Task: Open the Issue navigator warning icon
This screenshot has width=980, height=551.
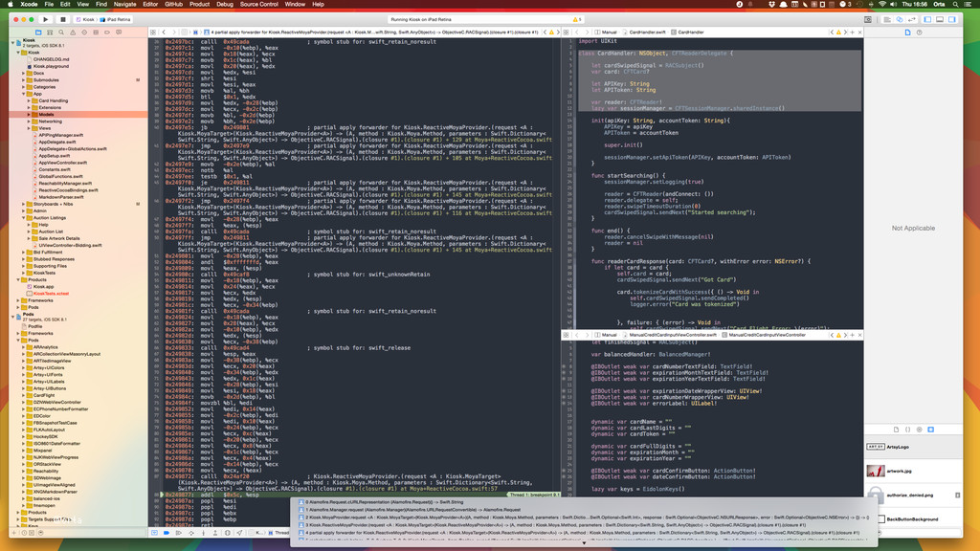Action: coord(73,32)
